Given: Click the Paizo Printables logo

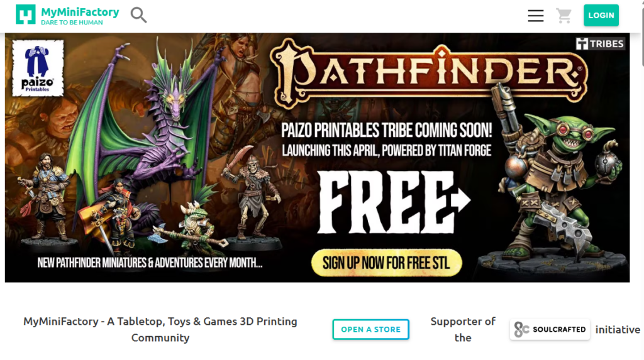Looking at the screenshot, I should point(38,68).
